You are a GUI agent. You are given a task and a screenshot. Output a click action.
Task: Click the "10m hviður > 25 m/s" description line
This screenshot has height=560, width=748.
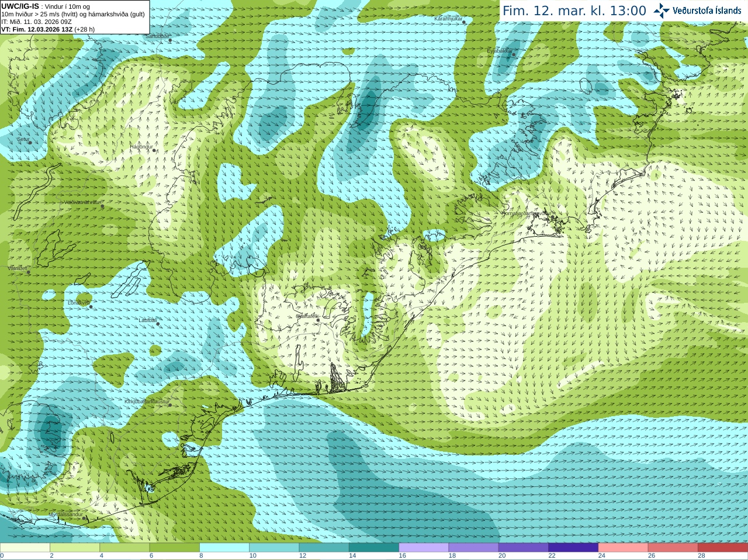(x=73, y=14)
